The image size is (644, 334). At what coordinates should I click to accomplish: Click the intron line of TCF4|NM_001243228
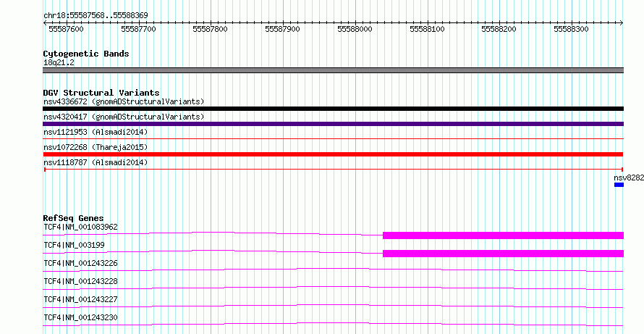pyautogui.click(x=333, y=288)
